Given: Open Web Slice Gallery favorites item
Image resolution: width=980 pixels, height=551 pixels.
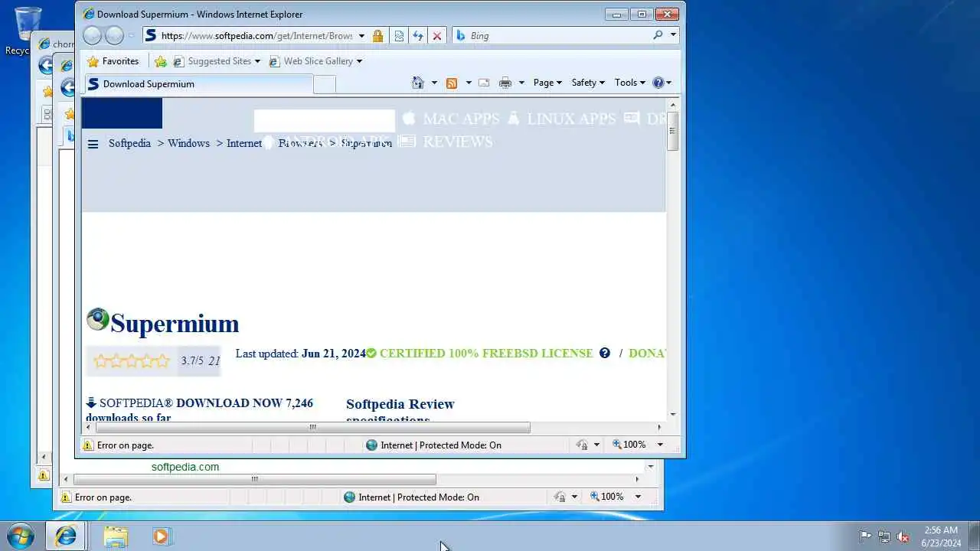Looking at the screenshot, I should [x=315, y=61].
